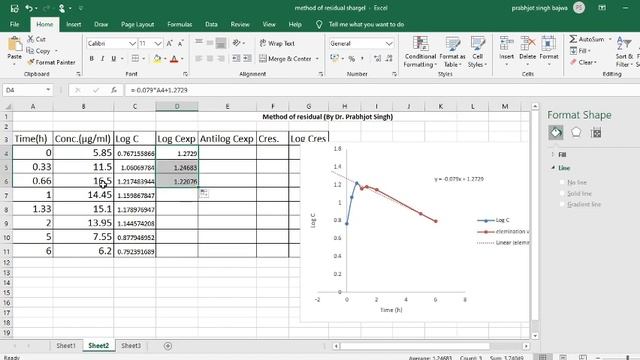Undo the last action
The image size is (640, 360).
click(x=29, y=8)
